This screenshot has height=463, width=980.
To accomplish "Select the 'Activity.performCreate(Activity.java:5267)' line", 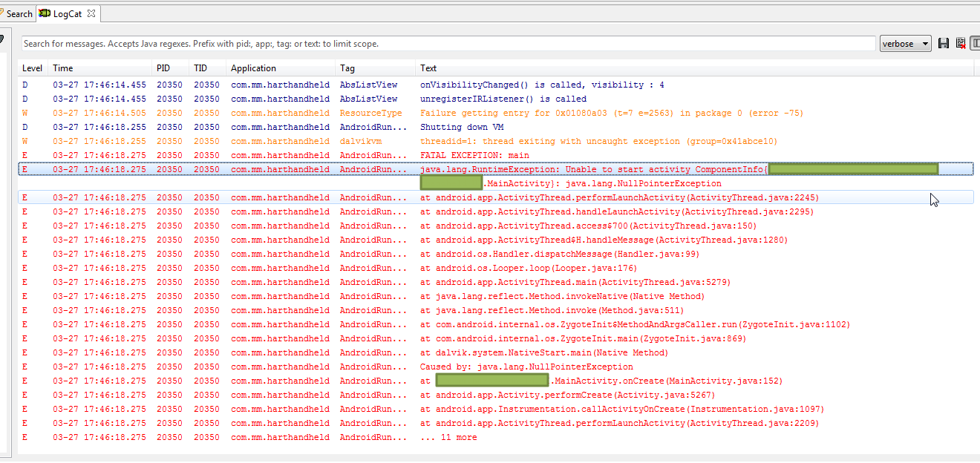I will click(x=496, y=395).
